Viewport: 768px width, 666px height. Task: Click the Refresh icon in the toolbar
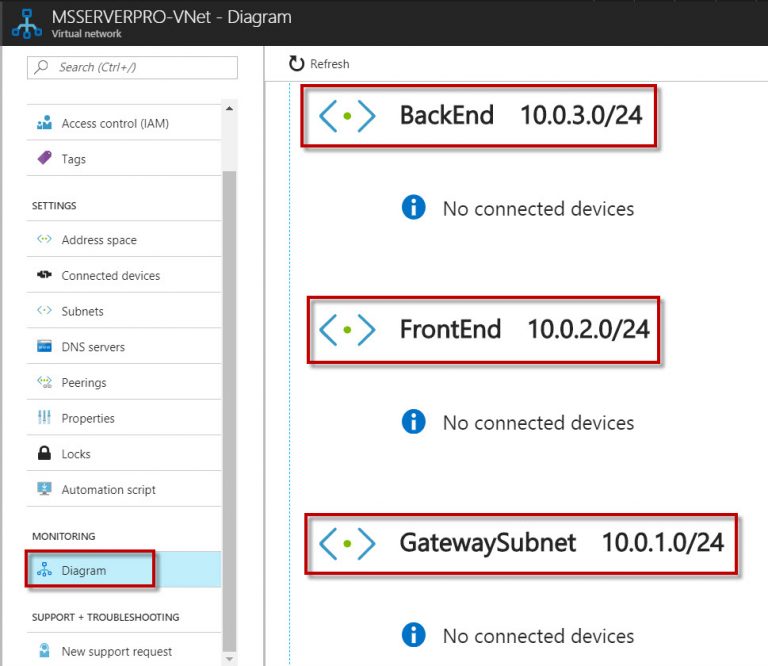click(296, 64)
